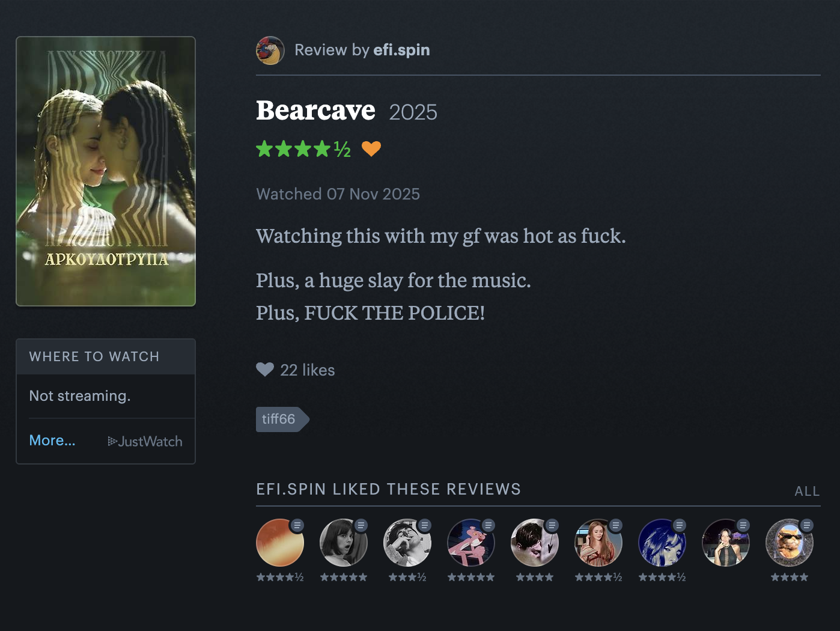The image size is (840, 631).
Task: Click More... under Where to Watch
Action: click(52, 440)
